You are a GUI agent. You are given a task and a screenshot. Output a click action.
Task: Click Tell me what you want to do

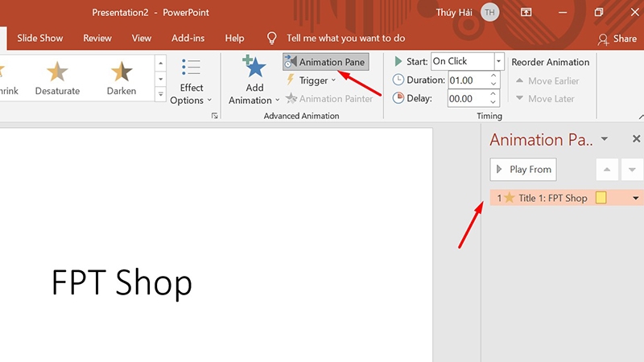(346, 38)
